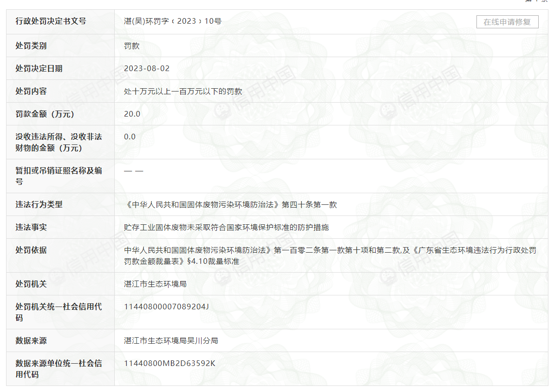554x392 pixels.
Task: Click the violation type text 第四十条第一款
Action: click(x=309, y=205)
